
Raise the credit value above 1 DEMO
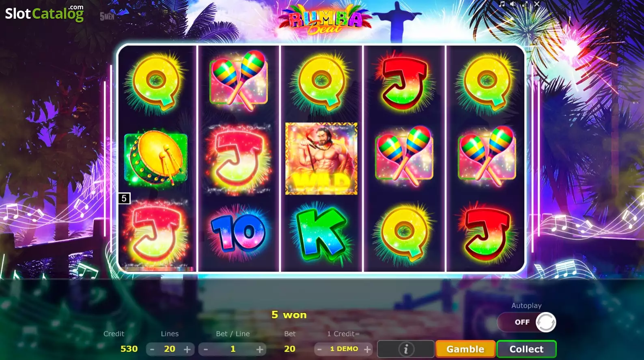click(367, 349)
